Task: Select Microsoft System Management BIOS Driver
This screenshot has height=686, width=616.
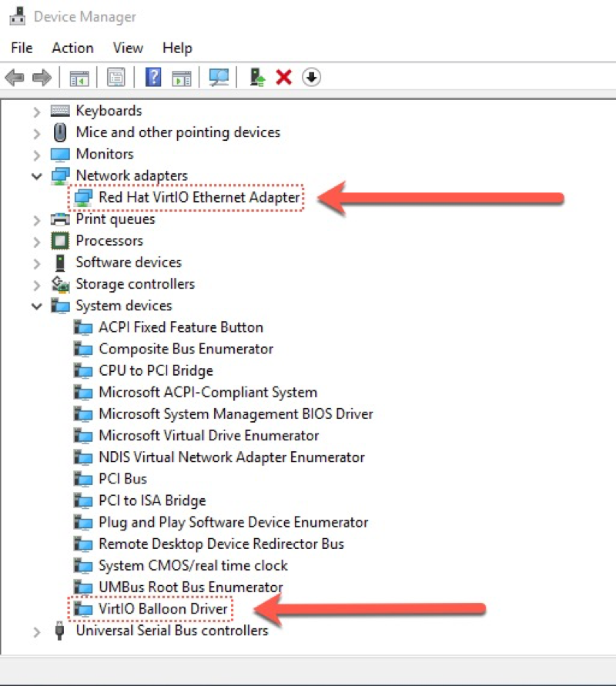Action: 236,414
